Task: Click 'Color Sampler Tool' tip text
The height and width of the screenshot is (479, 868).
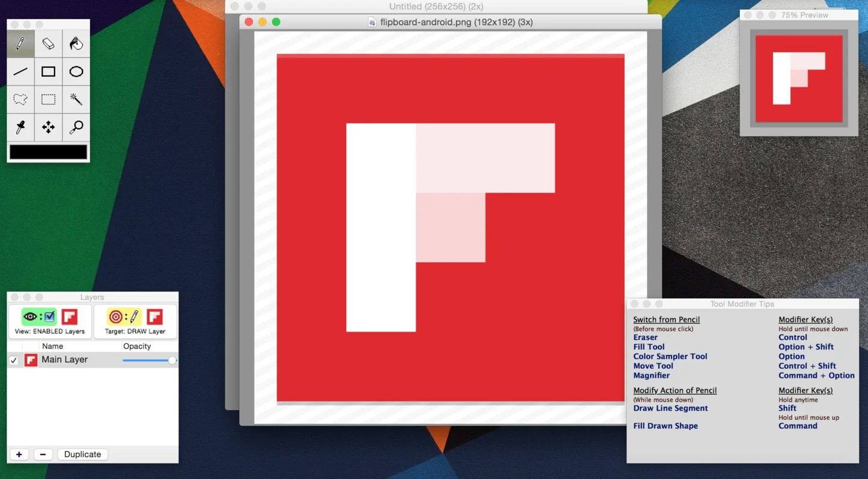Action: click(670, 356)
